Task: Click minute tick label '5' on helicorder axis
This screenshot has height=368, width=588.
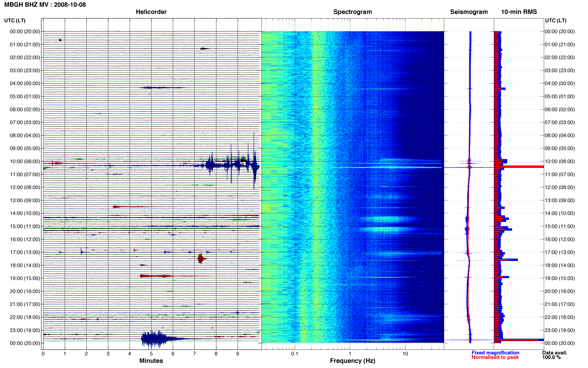Action: point(151,354)
